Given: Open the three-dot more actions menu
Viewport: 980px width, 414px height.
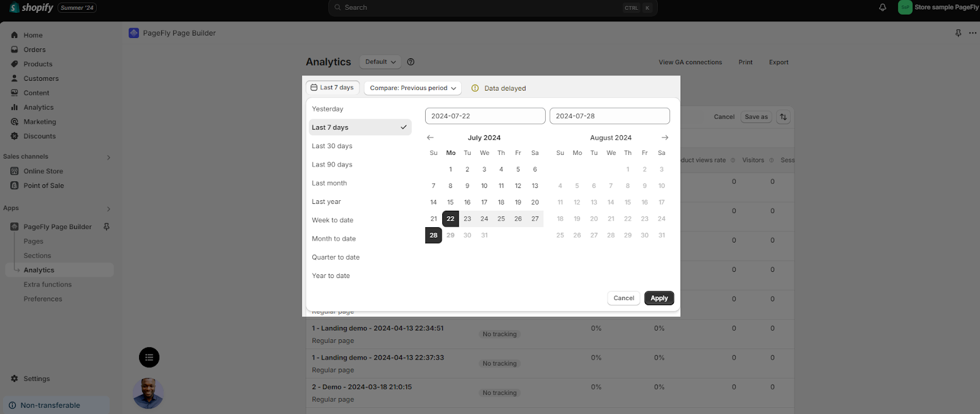Looking at the screenshot, I should pos(973,33).
